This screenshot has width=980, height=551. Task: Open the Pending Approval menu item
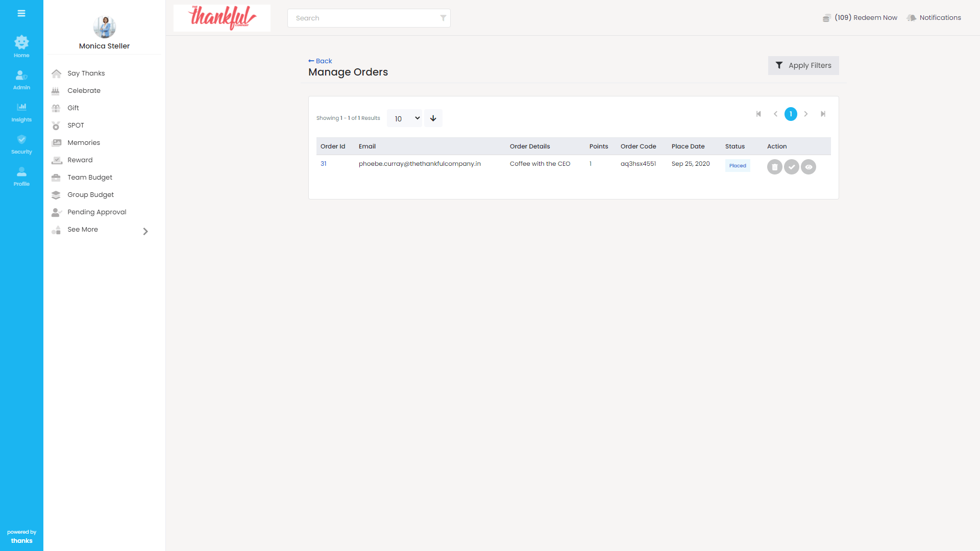[x=96, y=212]
